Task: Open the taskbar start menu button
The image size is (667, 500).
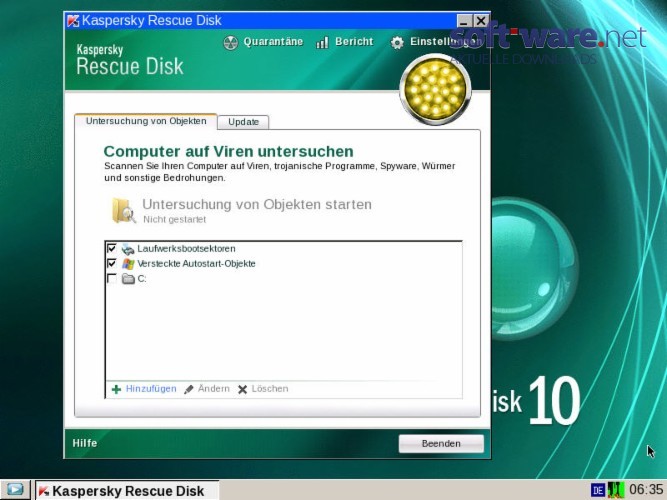Action: (x=15, y=490)
